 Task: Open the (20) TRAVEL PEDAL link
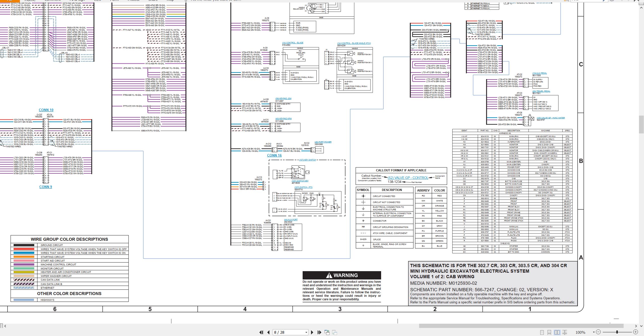(x=541, y=91)
